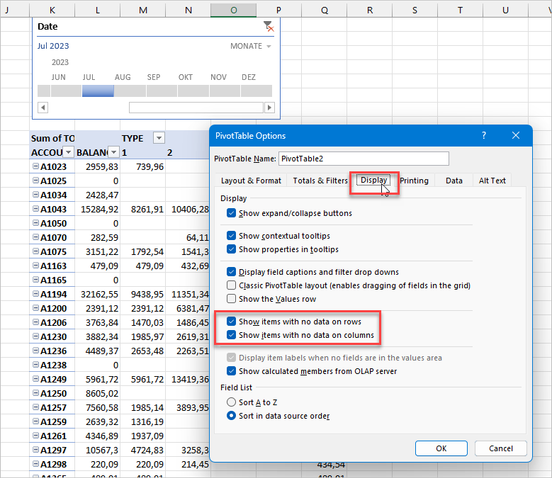Select Sort A to Z radio button
552x478 pixels.
point(231,402)
